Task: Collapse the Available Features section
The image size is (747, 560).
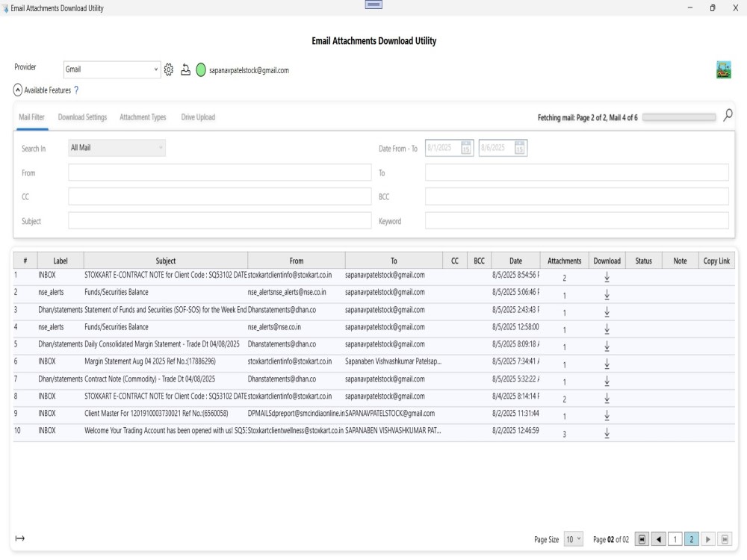Action: click(x=18, y=90)
